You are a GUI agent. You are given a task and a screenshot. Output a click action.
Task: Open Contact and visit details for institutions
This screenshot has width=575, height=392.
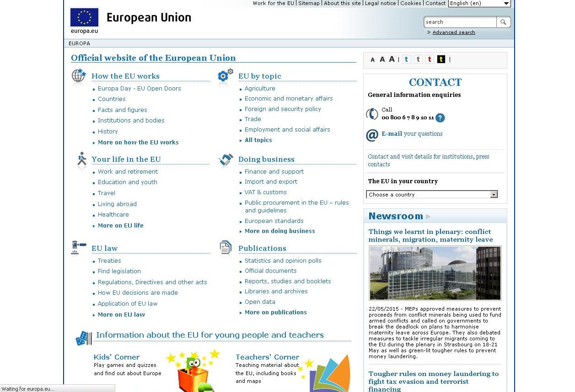pyautogui.click(x=428, y=160)
